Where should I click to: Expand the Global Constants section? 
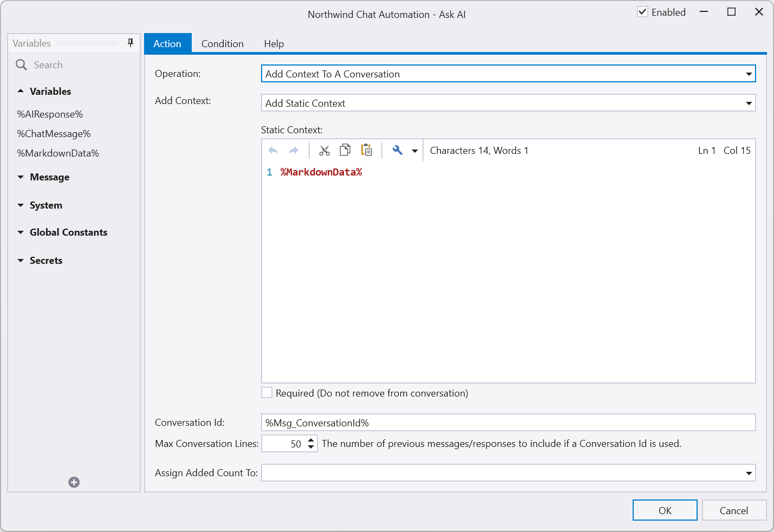tap(21, 232)
